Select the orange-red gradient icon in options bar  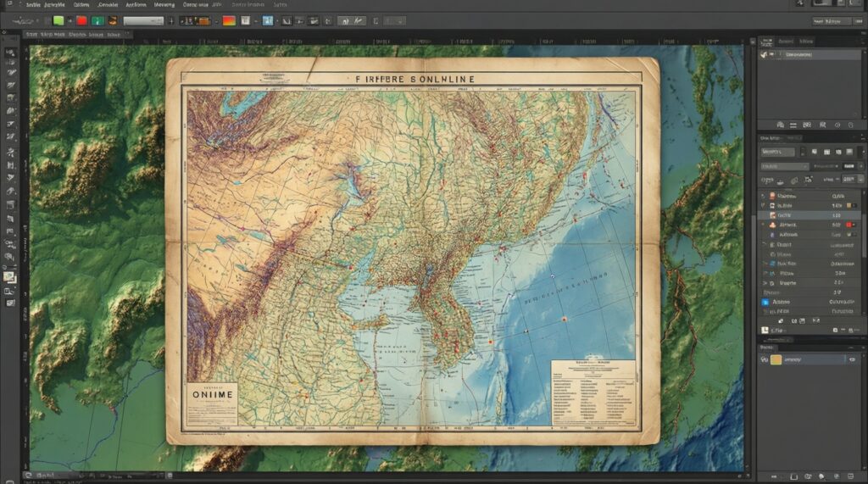(228, 20)
